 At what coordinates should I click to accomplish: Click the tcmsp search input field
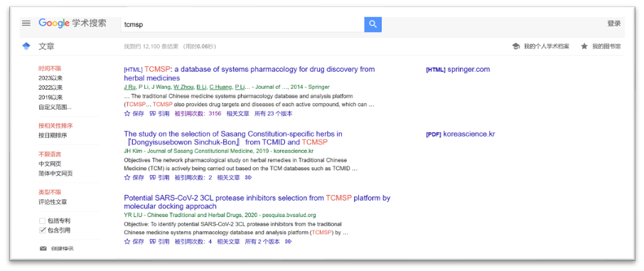point(242,24)
